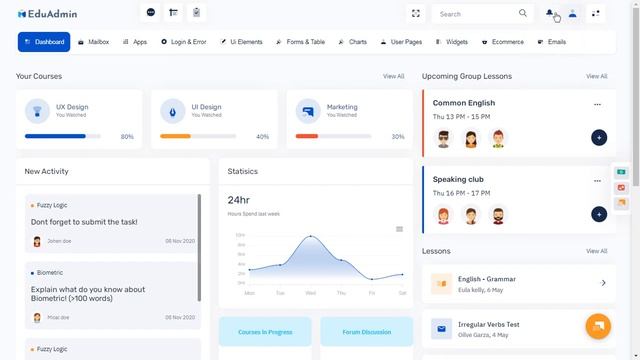Open notifications bell icon
Screen dimensions: 640x360
(550, 13)
